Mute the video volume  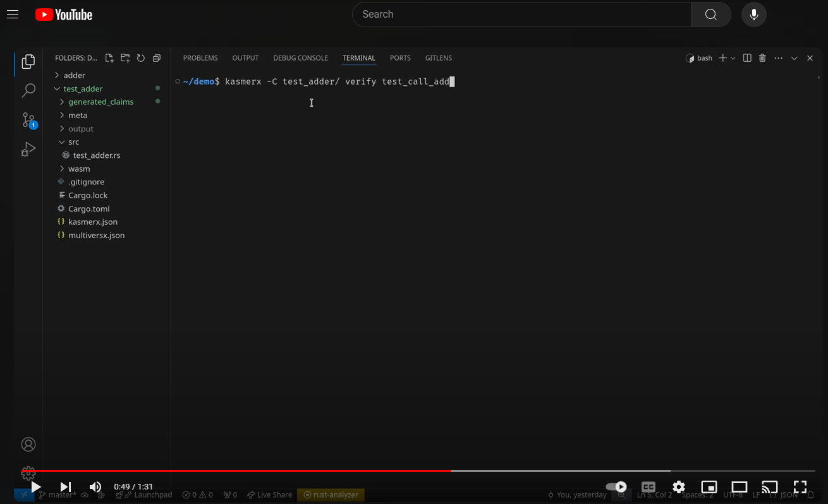point(95,487)
